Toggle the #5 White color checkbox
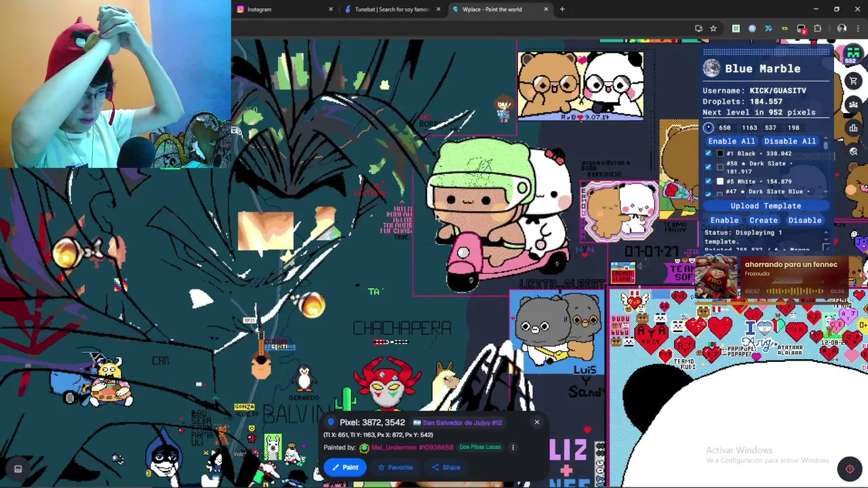The width and height of the screenshot is (868, 488). tap(709, 181)
